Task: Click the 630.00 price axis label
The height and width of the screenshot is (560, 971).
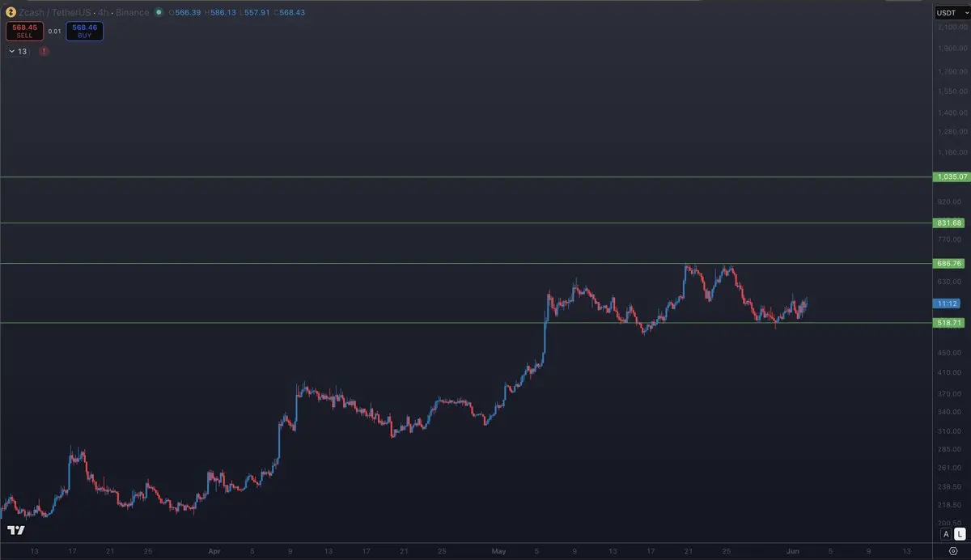Action: click(x=950, y=281)
